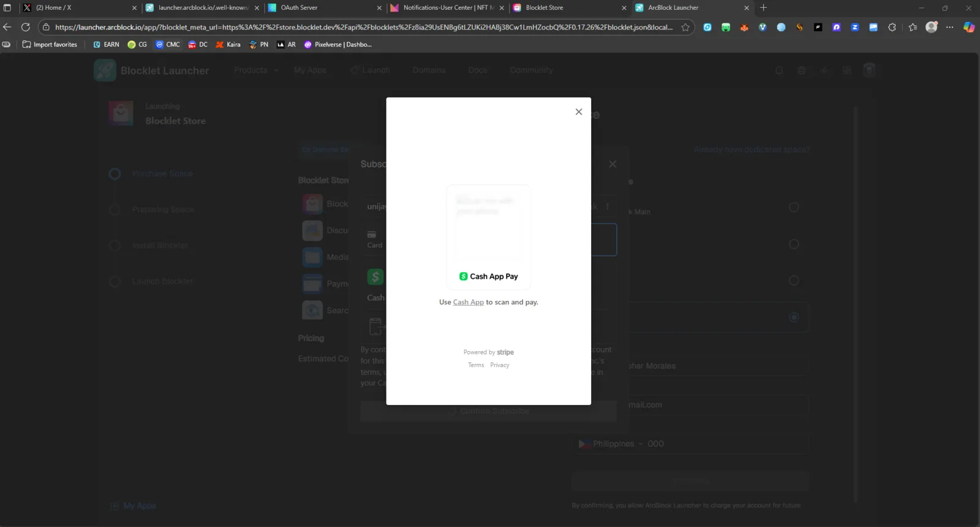Go back with the browser back arrow
The height and width of the screenshot is (527, 980).
pos(7,27)
